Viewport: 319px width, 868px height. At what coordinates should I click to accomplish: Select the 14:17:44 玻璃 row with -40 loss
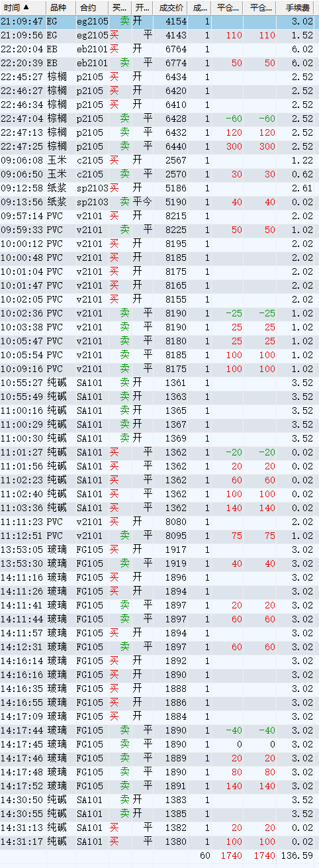pos(159,730)
